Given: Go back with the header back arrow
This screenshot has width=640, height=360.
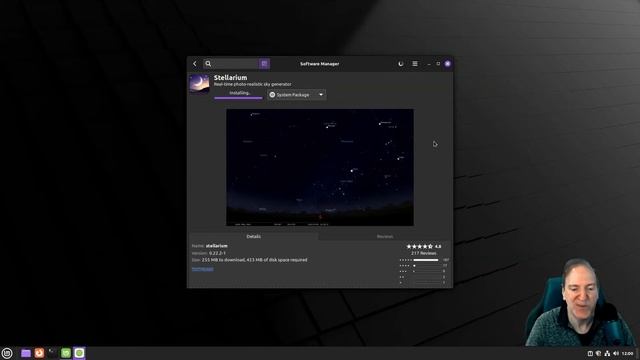Looking at the screenshot, I should [195, 64].
